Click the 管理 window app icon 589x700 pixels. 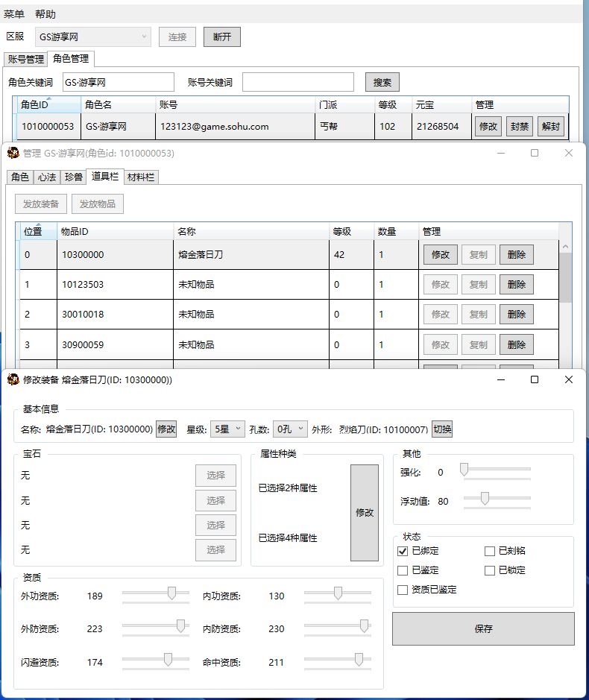click(x=13, y=154)
